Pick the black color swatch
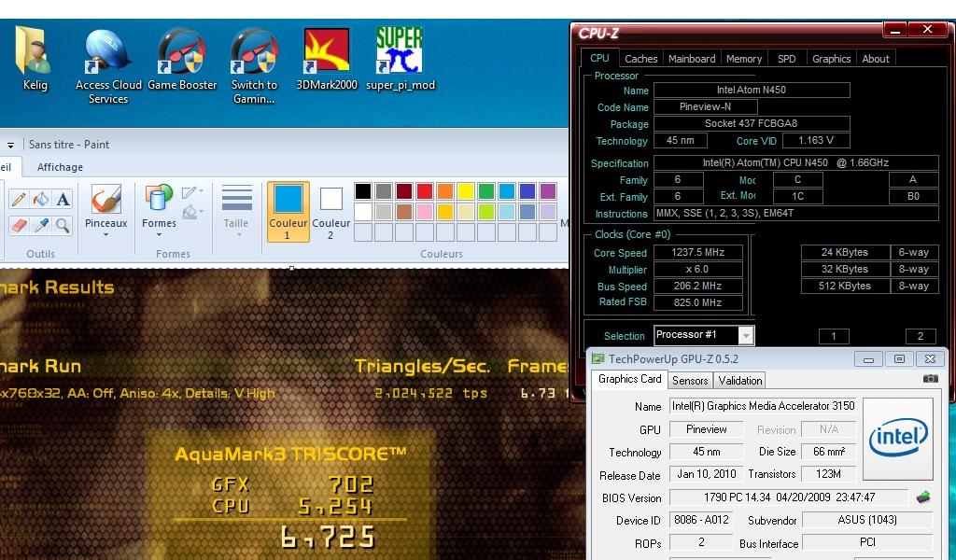 click(363, 191)
